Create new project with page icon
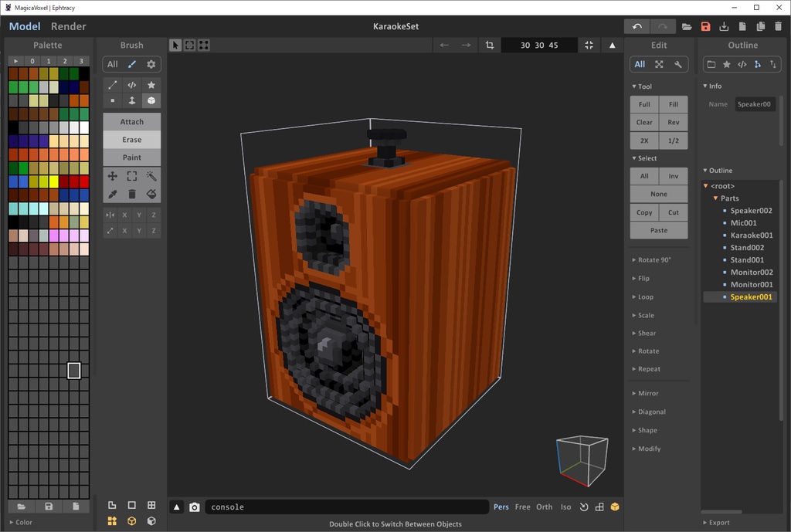The image size is (791, 532). tap(742, 26)
